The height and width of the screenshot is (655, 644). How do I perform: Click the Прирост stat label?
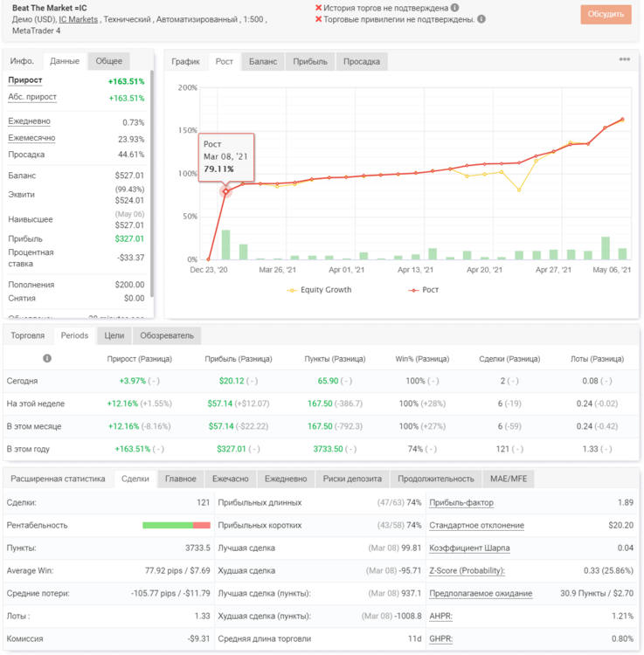coord(25,80)
